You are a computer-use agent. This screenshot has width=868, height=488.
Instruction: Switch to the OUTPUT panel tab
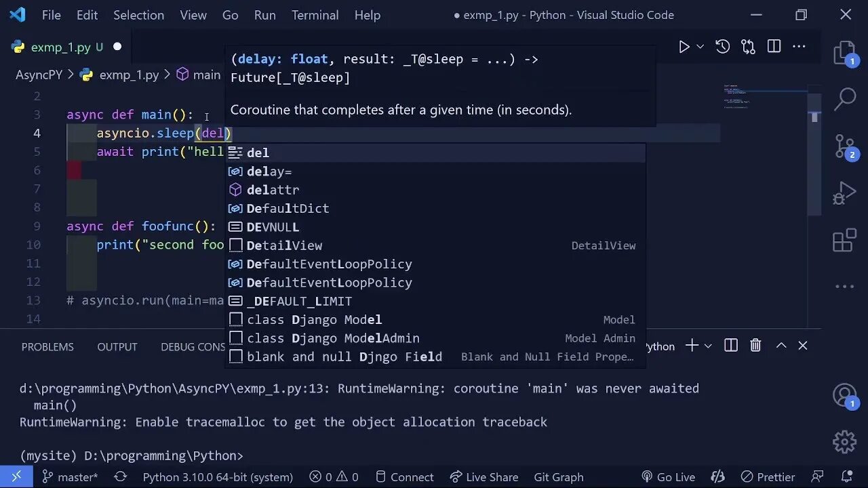click(x=117, y=346)
